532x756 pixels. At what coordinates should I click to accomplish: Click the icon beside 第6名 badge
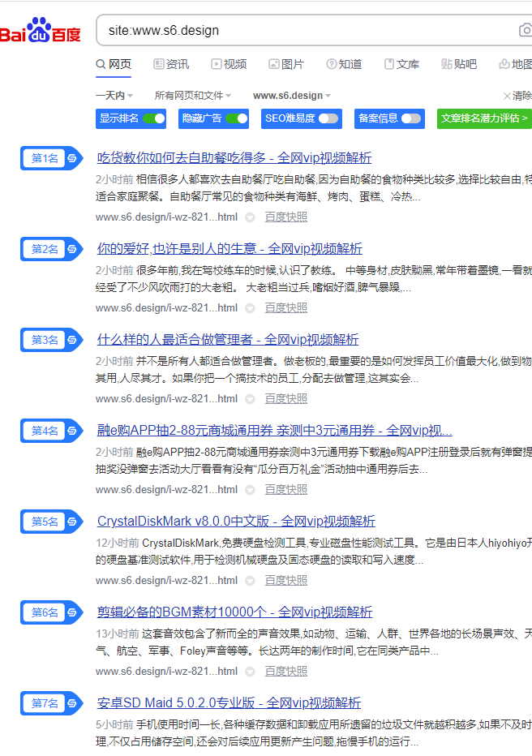coord(72,612)
